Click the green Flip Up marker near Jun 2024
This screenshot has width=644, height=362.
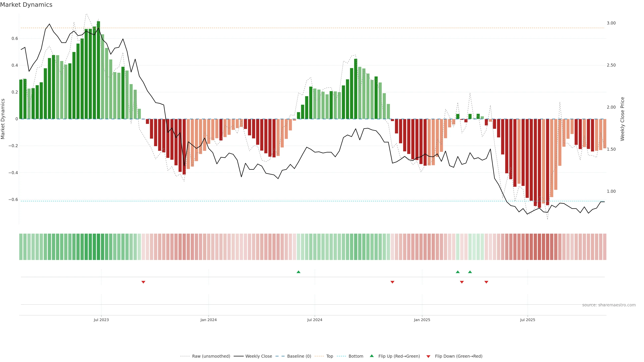298,272
